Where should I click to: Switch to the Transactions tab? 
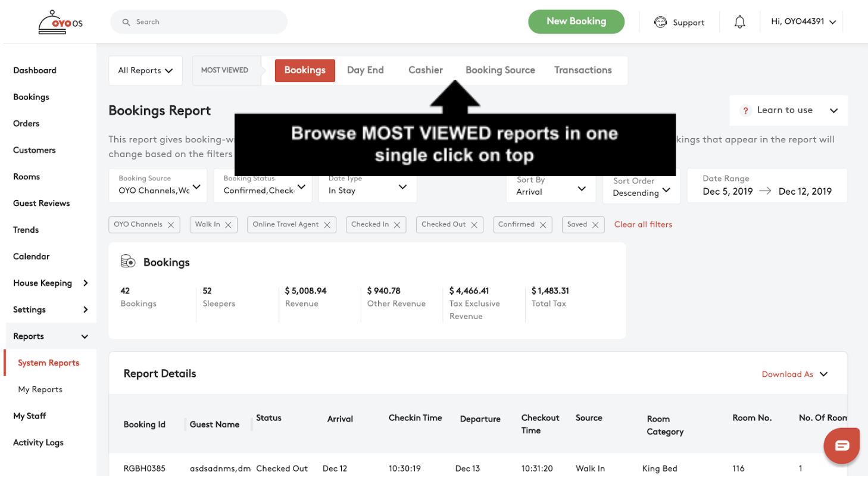coord(583,70)
